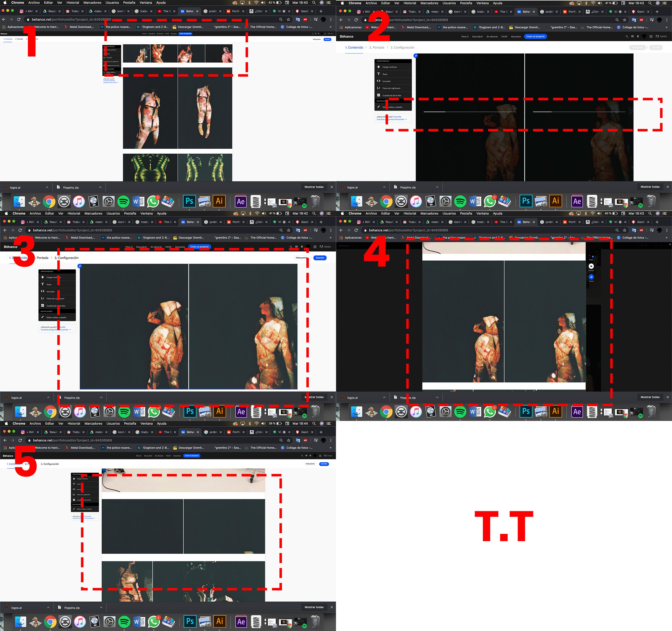Click the white Guardar circle icon in screenshot 4
The image size is (672, 631).
pos(591,266)
